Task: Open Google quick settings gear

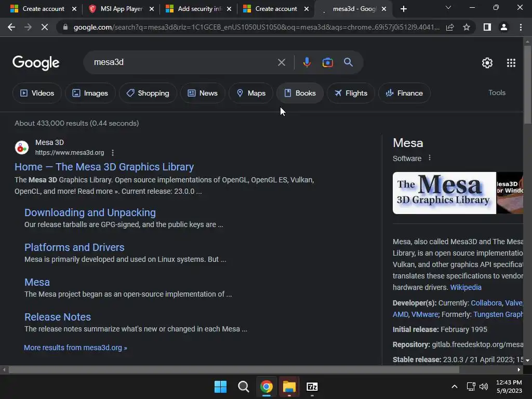Action: (487, 63)
